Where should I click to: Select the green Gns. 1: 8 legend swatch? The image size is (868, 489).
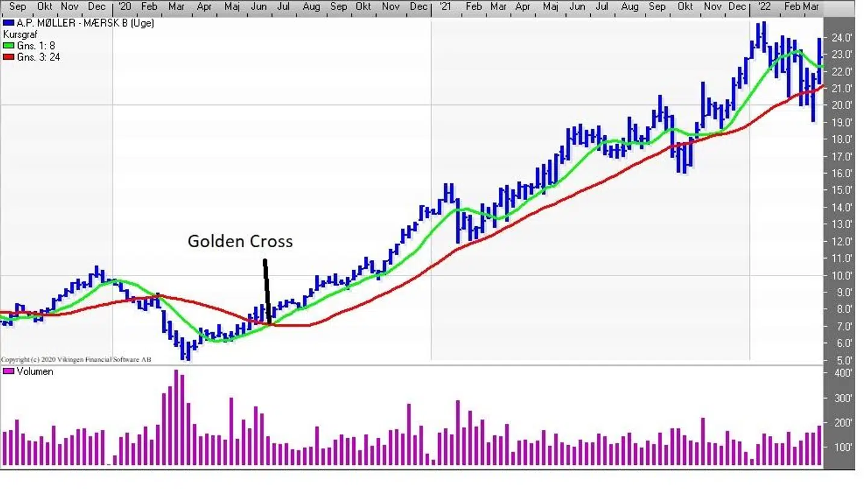(x=8, y=46)
